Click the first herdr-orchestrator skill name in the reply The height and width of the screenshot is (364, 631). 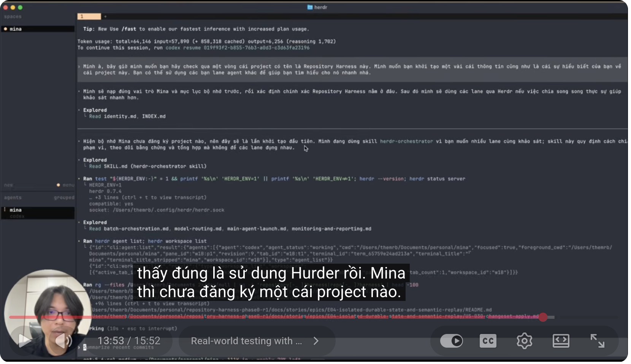coord(406,141)
